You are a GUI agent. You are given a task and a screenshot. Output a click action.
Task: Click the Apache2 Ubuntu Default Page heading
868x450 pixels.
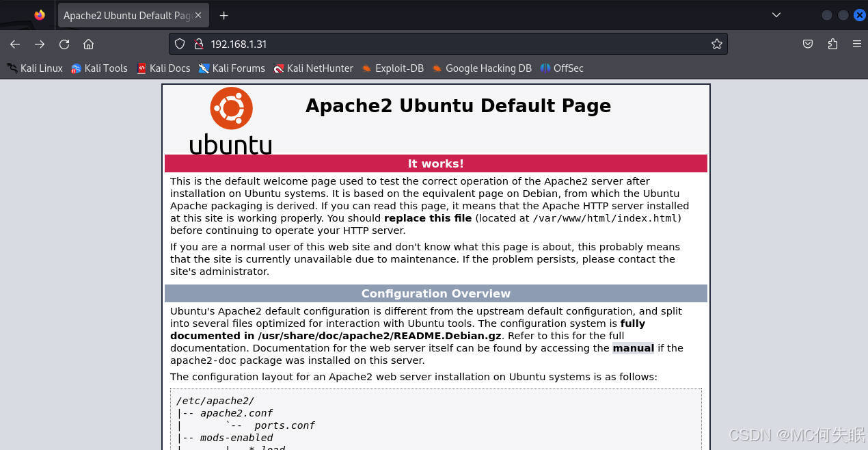[x=458, y=105]
